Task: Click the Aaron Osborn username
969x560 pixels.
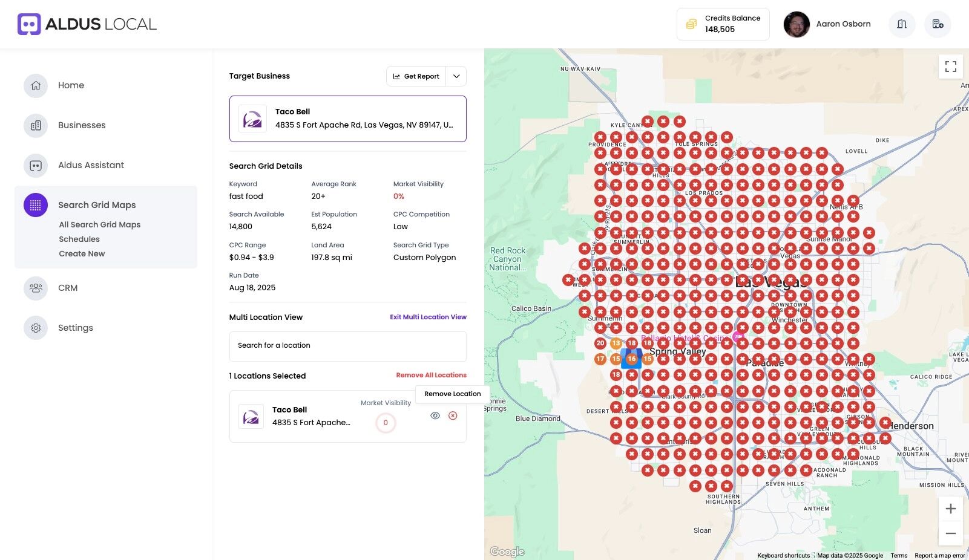Action: coord(843,24)
